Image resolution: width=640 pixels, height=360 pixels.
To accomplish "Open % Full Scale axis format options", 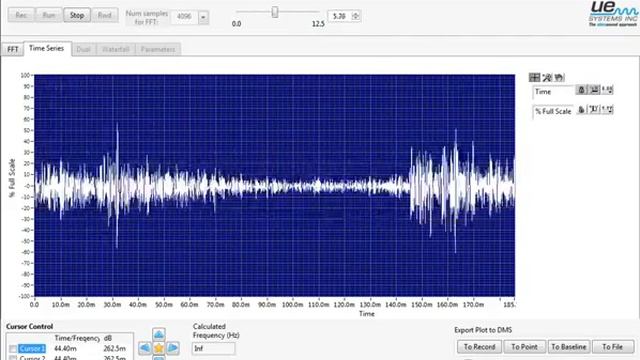I will [x=607, y=109].
